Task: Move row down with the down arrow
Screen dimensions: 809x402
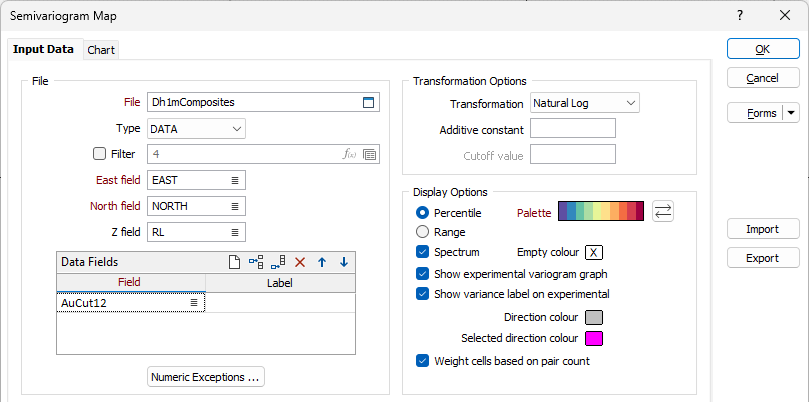Action: pos(344,262)
